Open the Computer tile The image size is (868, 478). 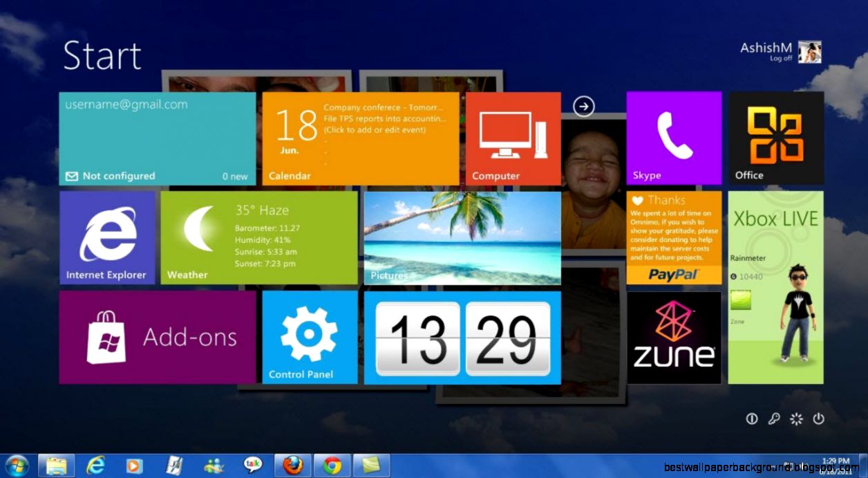[513, 139]
